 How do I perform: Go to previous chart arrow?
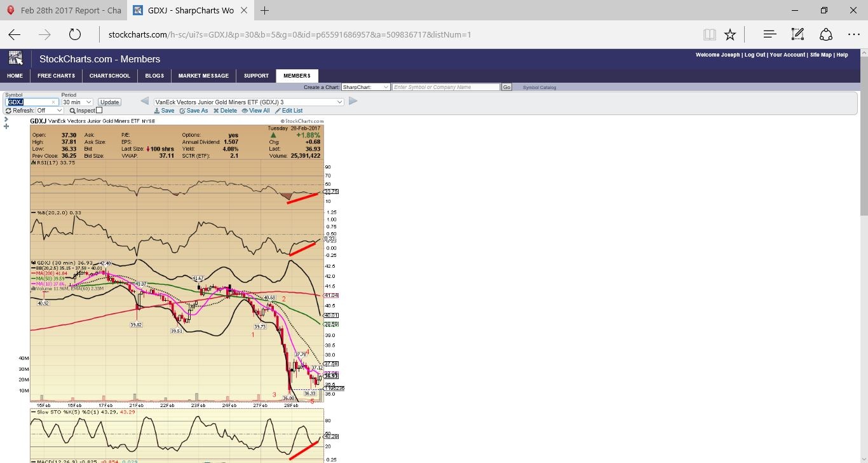click(144, 101)
